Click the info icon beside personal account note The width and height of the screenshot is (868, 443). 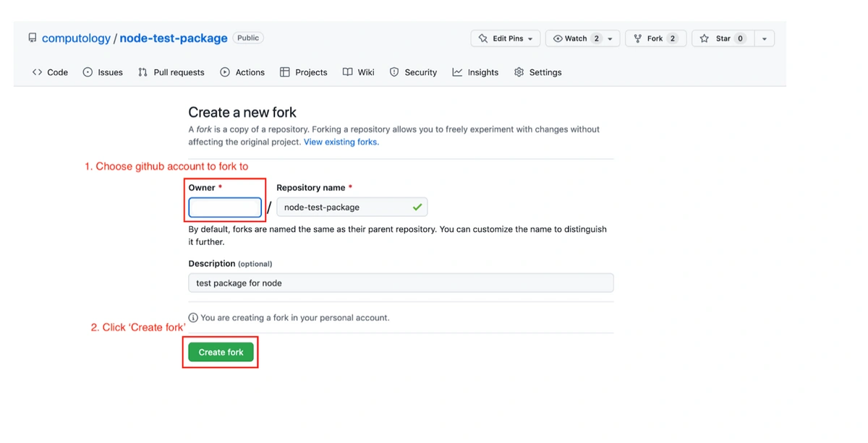(x=193, y=317)
